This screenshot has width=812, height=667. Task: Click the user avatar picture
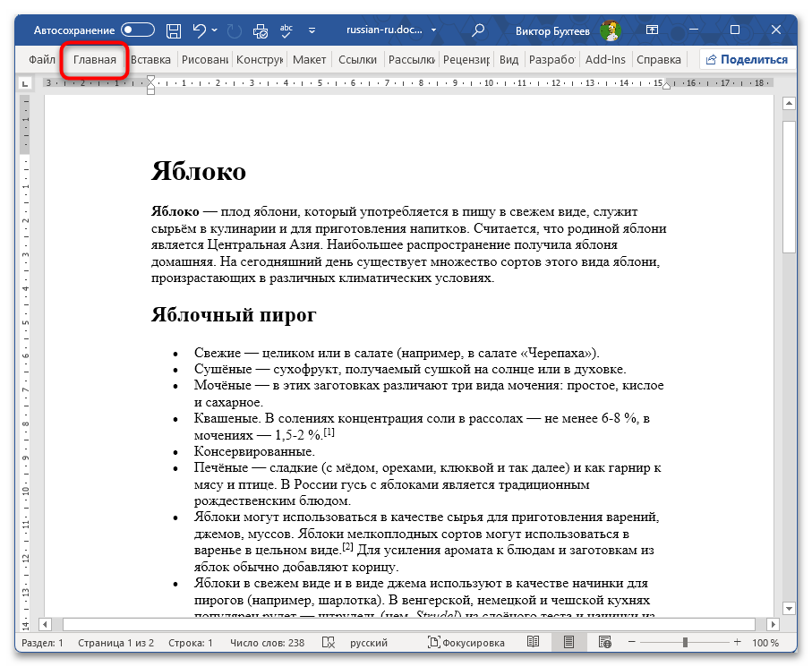[611, 30]
